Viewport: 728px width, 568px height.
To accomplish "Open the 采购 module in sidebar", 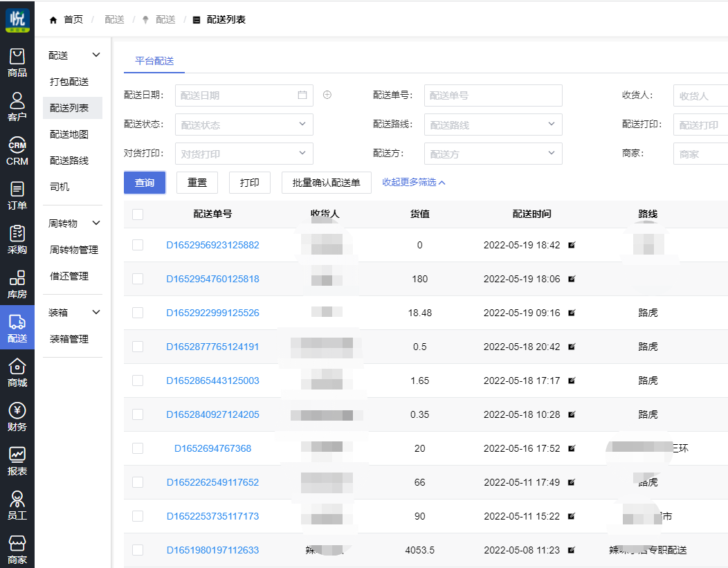I will tap(17, 240).
